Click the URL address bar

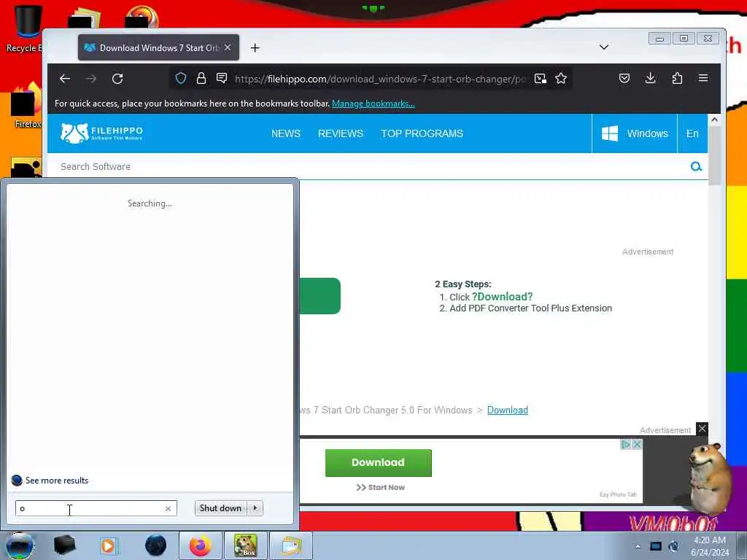pyautogui.click(x=379, y=79)
